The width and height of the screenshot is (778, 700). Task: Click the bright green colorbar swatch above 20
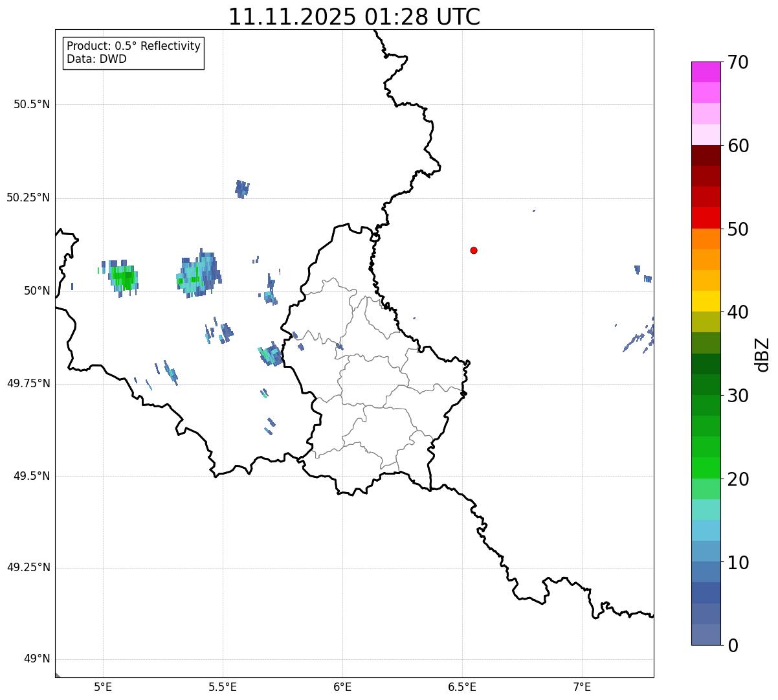[706, 468]
